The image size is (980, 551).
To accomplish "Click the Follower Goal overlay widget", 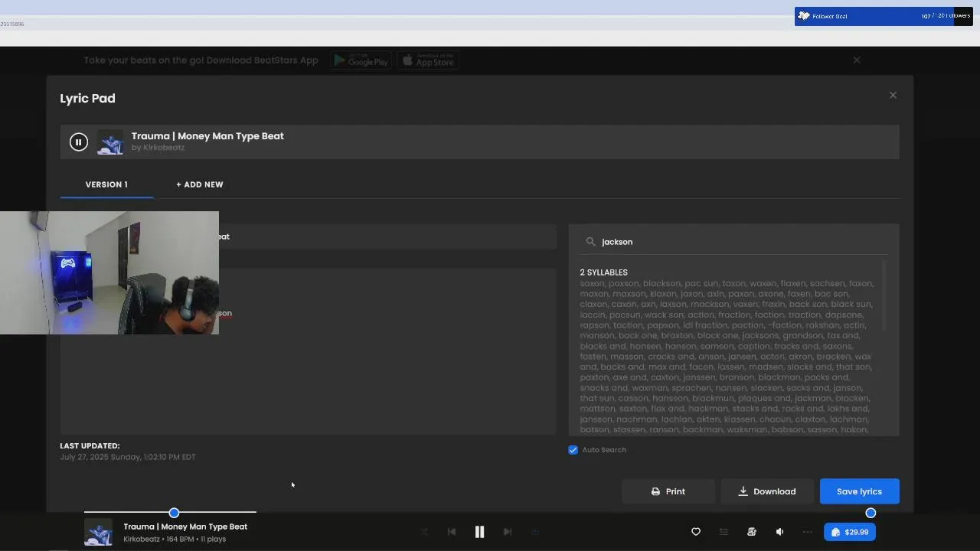I will coord(884,16).
